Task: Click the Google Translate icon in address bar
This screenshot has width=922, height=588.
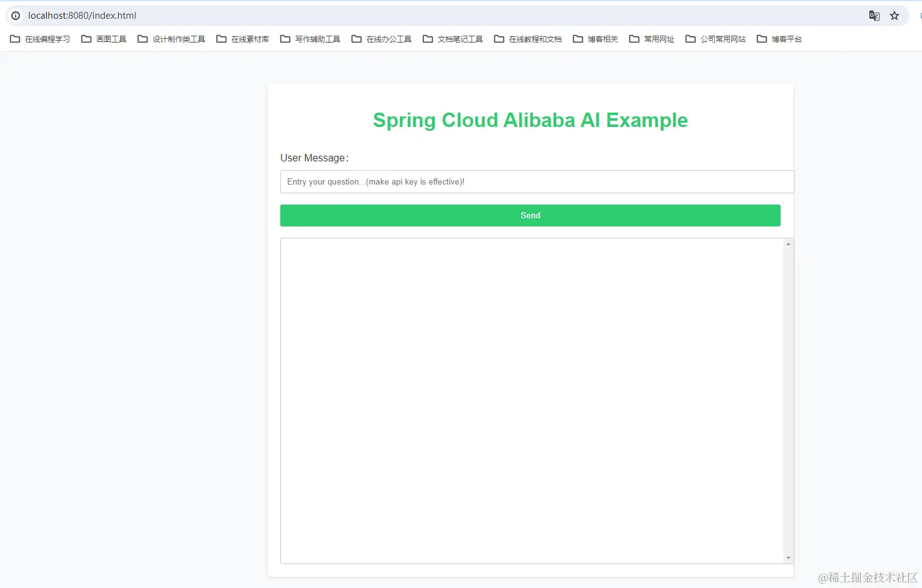Action: pyautogui.click(x=874, y=16)
